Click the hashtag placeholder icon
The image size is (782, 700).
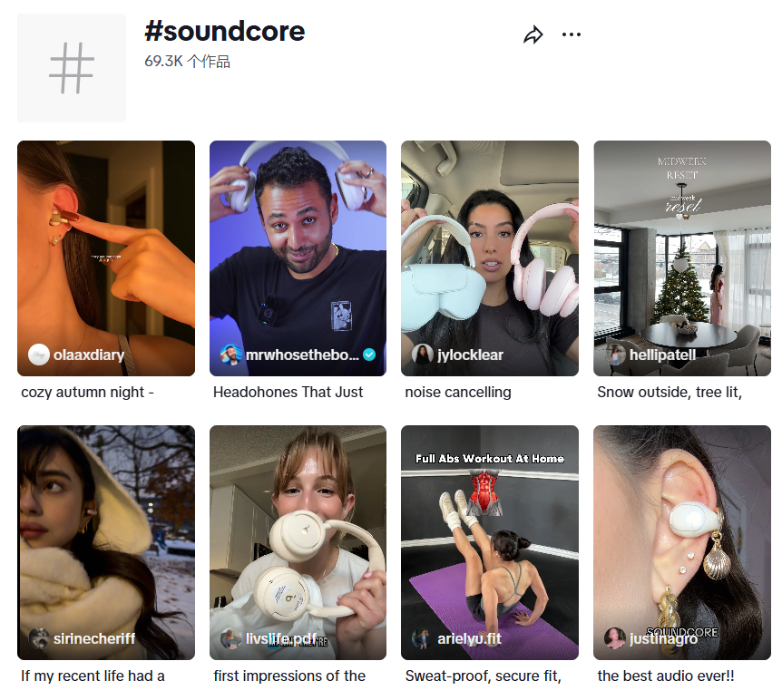point(72,68)
